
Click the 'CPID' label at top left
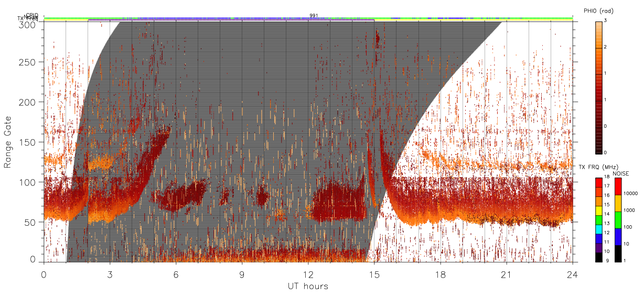(33, 15)
